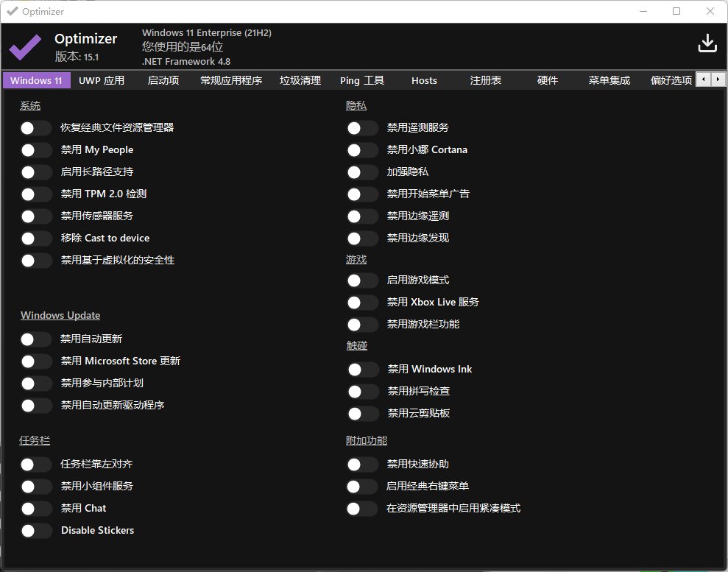Select the Windows 11 tab
Screen dimensions: 728x572
pos(37,80)
